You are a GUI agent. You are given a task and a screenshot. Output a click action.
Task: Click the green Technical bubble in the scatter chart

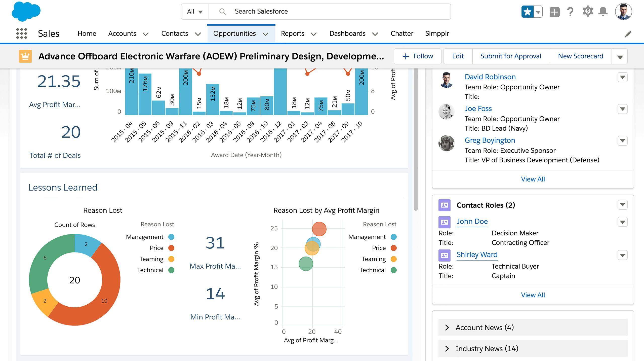coord(306,264)
